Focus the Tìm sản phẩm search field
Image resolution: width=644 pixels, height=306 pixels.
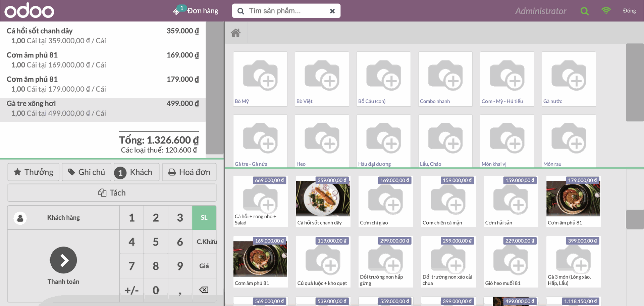(286, 11)
